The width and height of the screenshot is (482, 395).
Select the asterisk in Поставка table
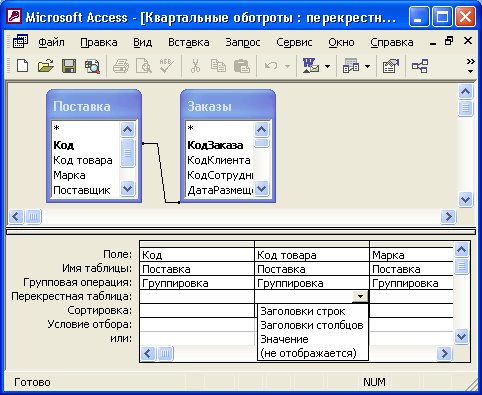click(x=57, y=129)
